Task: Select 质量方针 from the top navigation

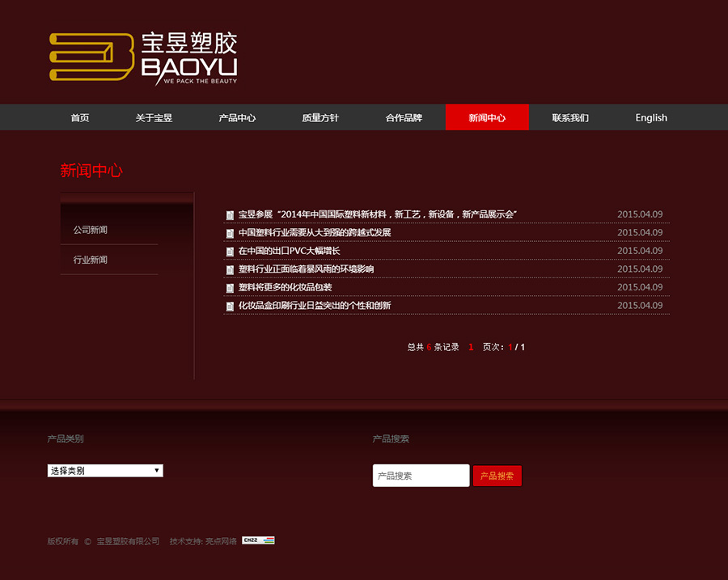Action: coord(320,117)
